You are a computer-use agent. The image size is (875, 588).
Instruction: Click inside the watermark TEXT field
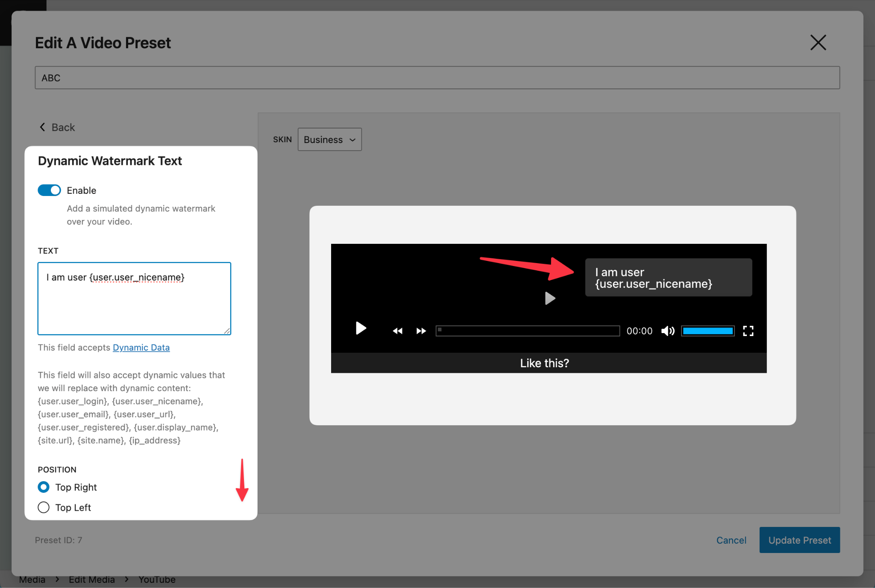(x=134, y=298)
